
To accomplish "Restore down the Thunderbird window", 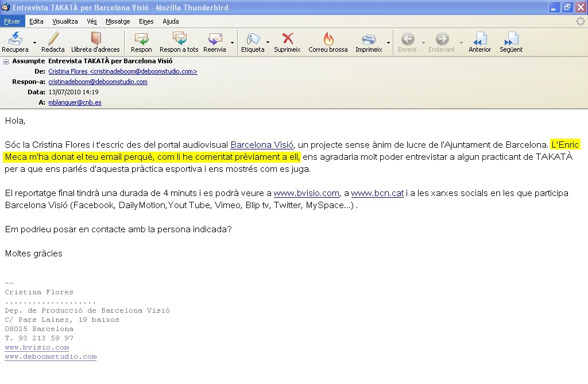I will point(567,7).
